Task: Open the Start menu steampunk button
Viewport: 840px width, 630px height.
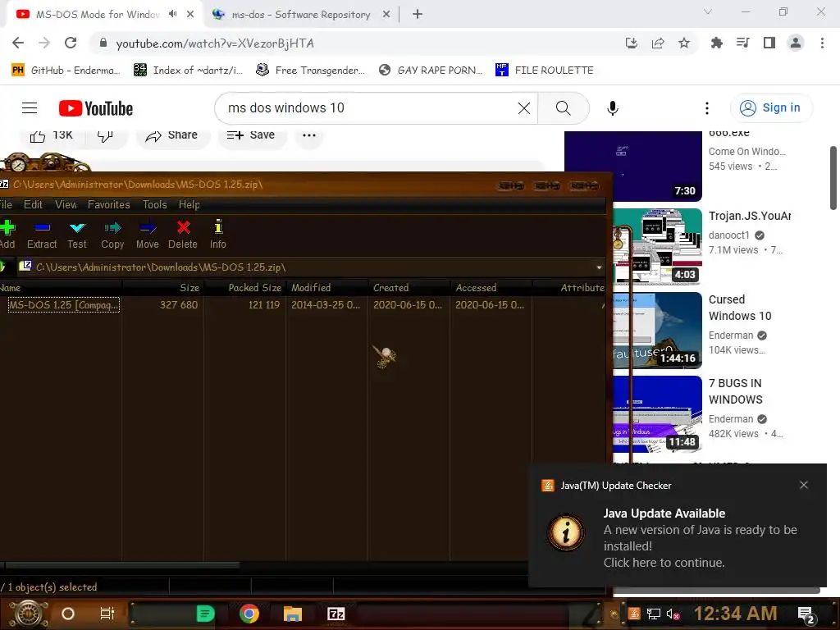Action: (29, 614)
